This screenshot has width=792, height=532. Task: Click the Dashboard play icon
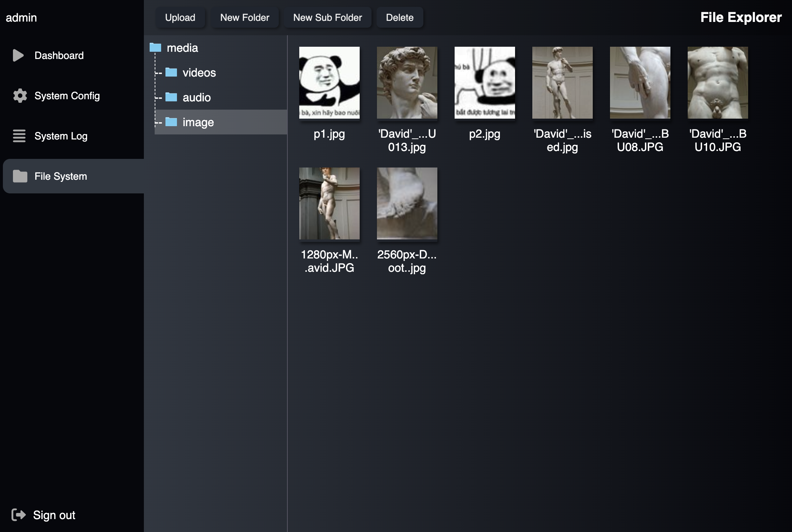pyautogui.click(x=18, y=55)
